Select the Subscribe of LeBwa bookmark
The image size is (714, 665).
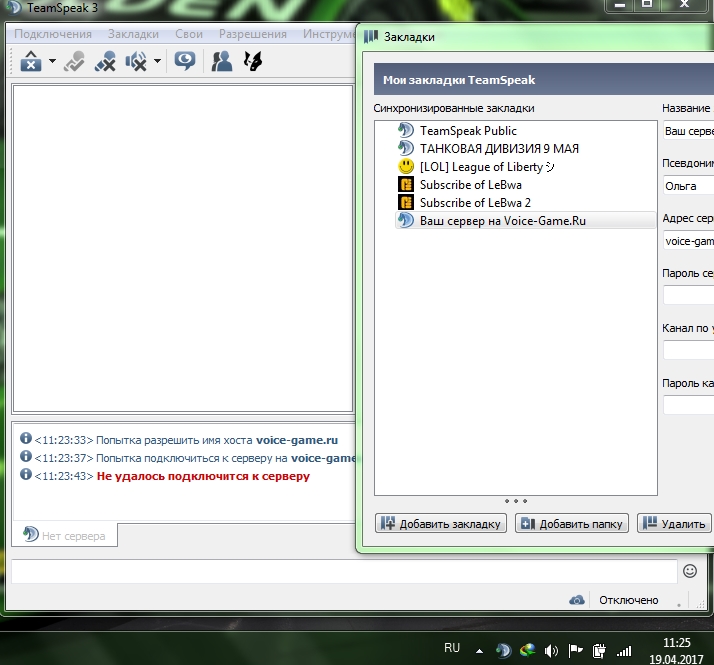click(x=470, y=184)
